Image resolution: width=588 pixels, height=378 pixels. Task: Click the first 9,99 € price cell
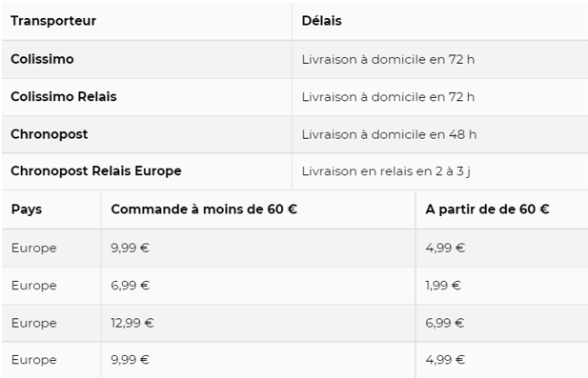click(130, 248)
